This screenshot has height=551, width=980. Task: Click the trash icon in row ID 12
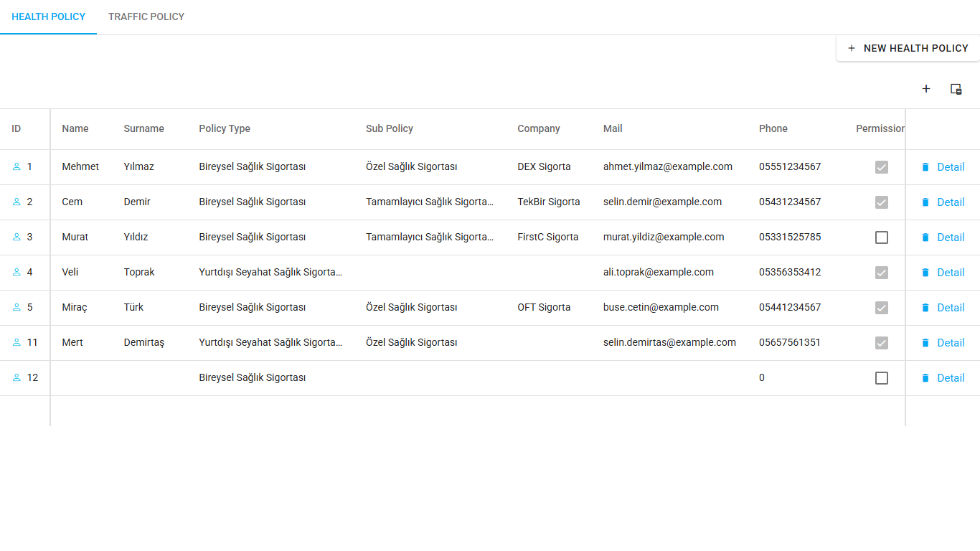[925, 378]
